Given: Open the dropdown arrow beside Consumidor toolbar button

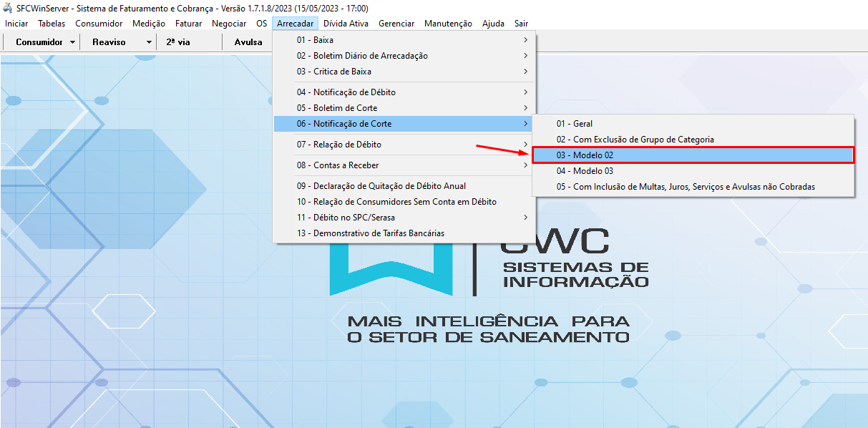Looking at the screenshot, I should click(73, 42).
